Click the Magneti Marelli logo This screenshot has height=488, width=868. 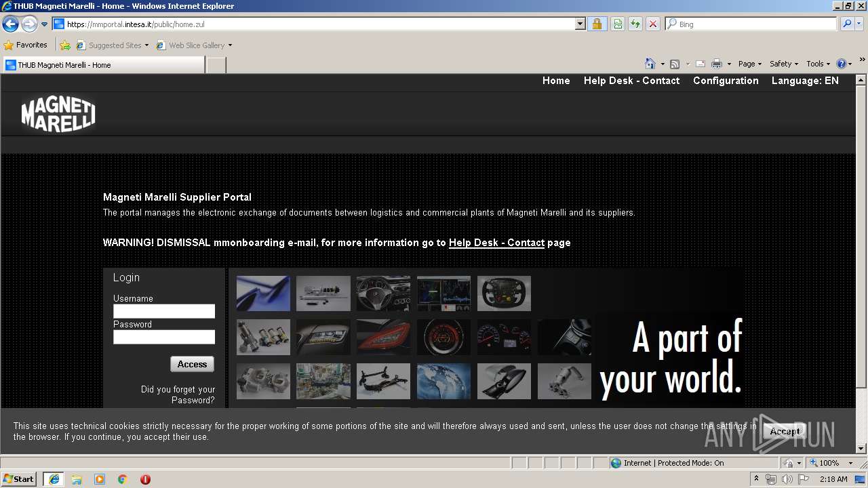click(x=58, y=115)
